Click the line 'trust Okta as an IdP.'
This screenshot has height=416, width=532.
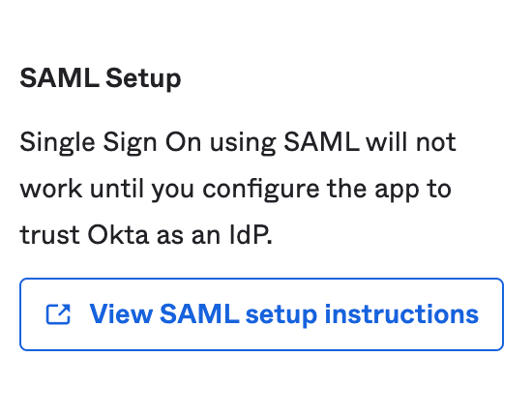[x=146, y=235]
